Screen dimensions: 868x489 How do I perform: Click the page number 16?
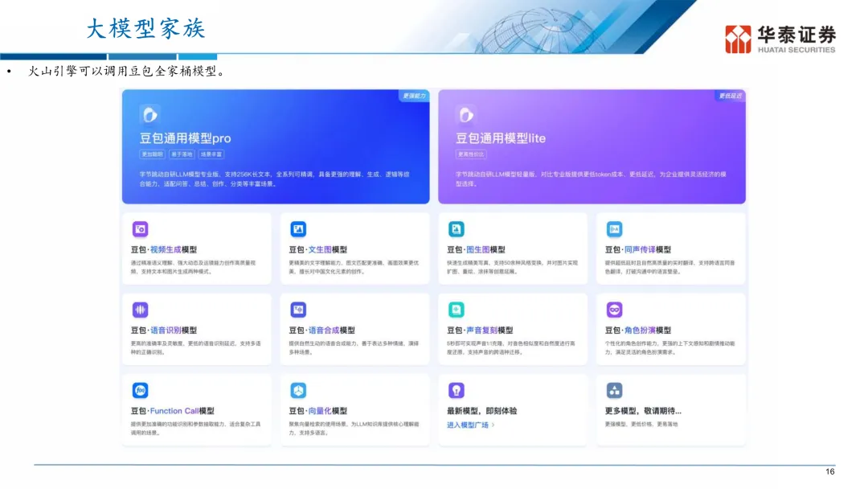(x=829, y=472)
